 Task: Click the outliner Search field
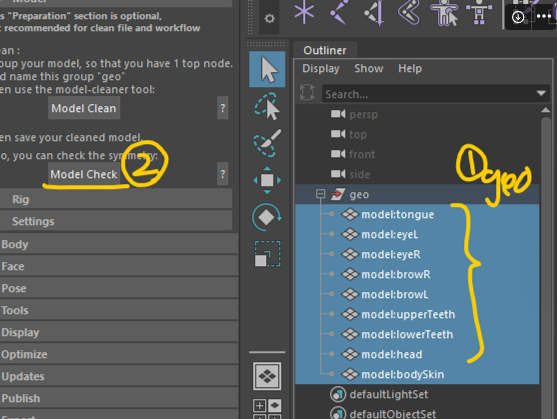tap(428, 94)
